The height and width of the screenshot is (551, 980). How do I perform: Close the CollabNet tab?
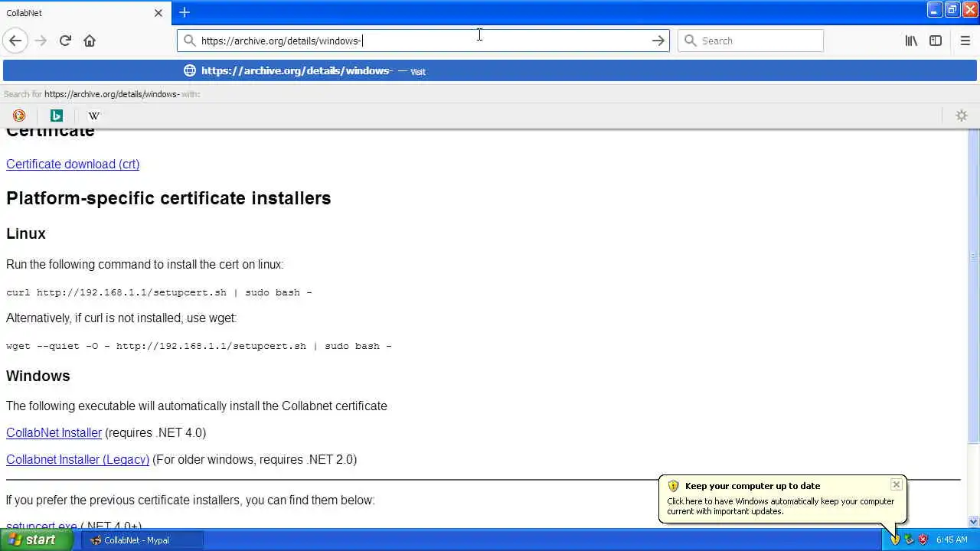(x=158, y=13)
